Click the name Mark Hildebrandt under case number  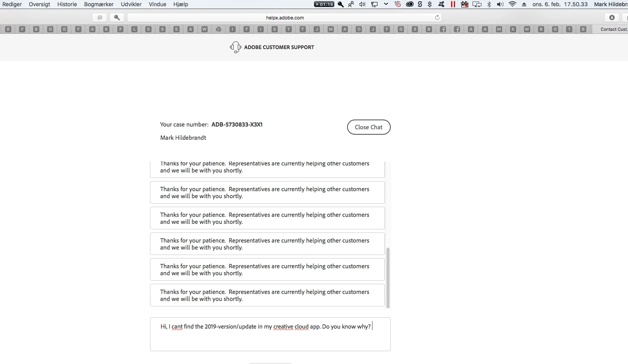pyautogui.click(x=183, y=138)
